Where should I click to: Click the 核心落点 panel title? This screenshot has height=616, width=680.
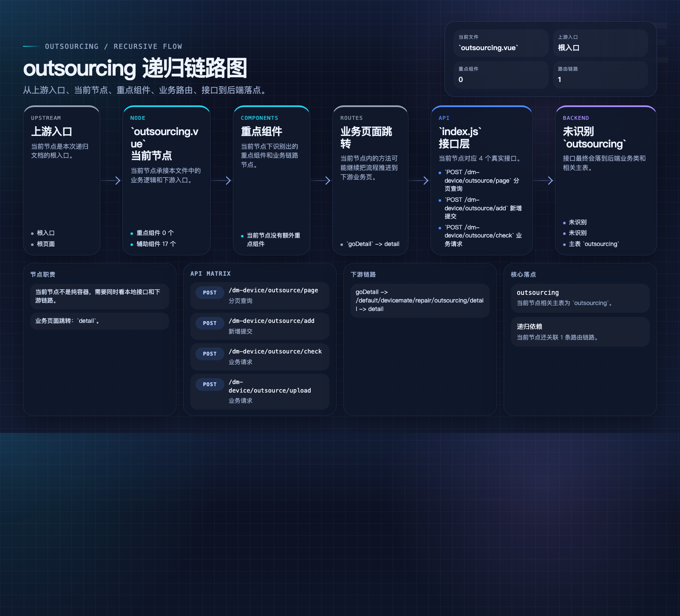click(x=524, y=274)
